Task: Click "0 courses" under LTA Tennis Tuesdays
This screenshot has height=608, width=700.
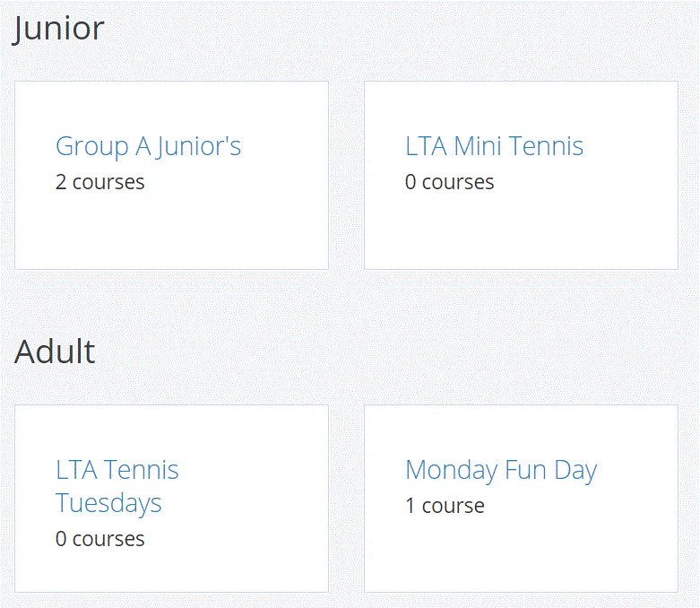Action: (x=99, y=539)
